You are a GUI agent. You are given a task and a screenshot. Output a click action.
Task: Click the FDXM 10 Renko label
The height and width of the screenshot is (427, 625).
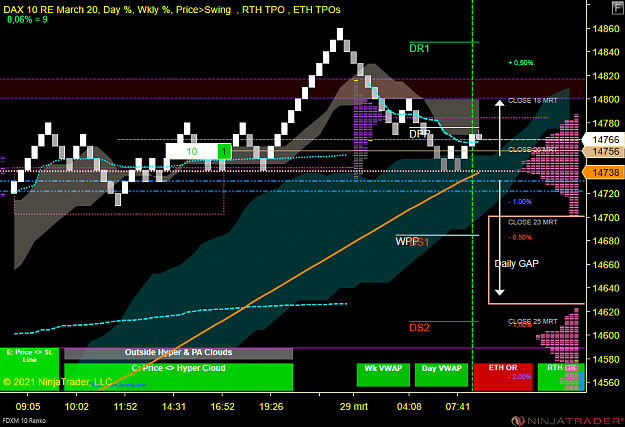pyautogui.click(x=24, y=421)
